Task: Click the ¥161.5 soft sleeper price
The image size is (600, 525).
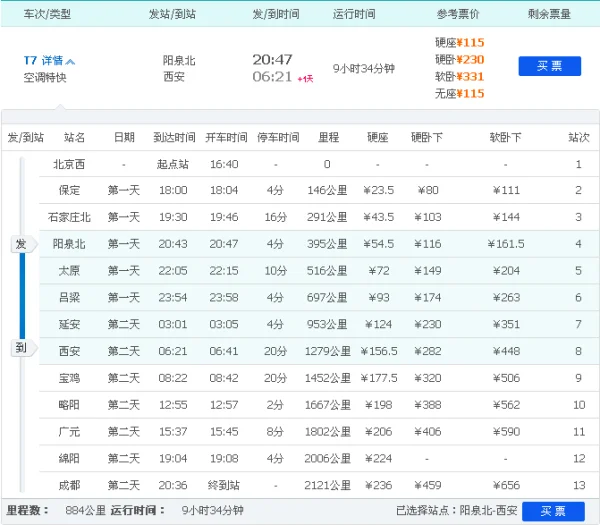Action: 506,244
